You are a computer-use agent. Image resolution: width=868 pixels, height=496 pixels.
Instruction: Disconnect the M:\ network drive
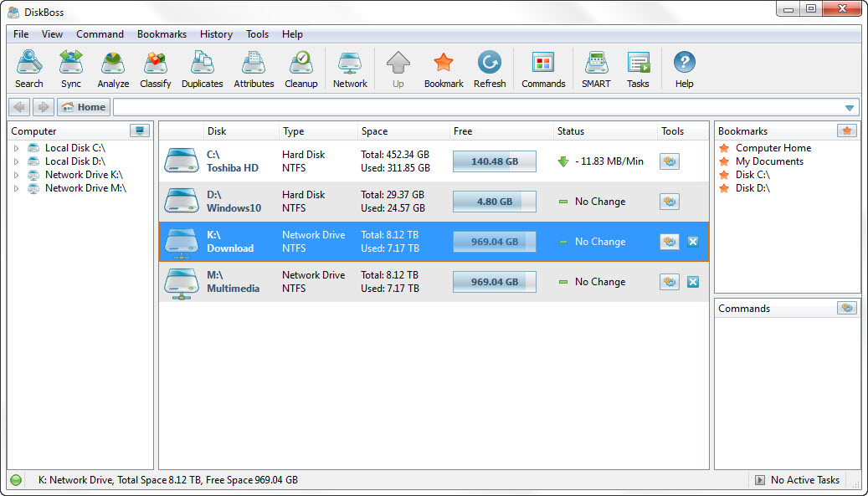tap(693, 282)
